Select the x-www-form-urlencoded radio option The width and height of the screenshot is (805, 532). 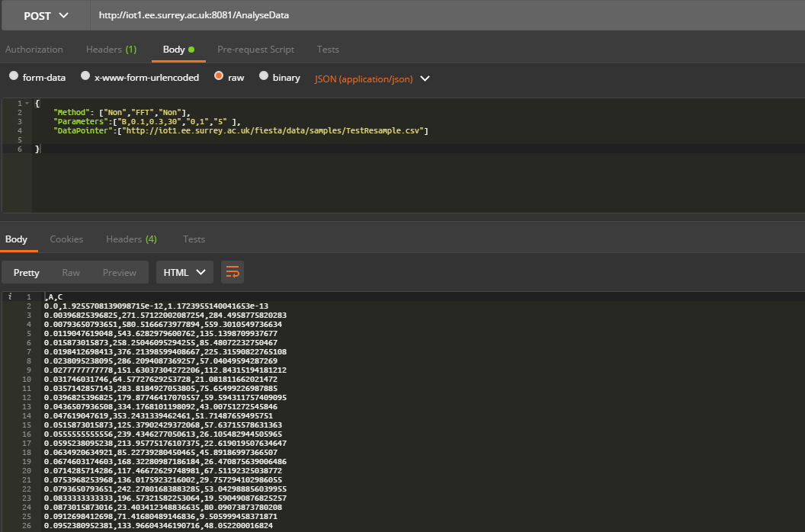[x=85, y=76]
